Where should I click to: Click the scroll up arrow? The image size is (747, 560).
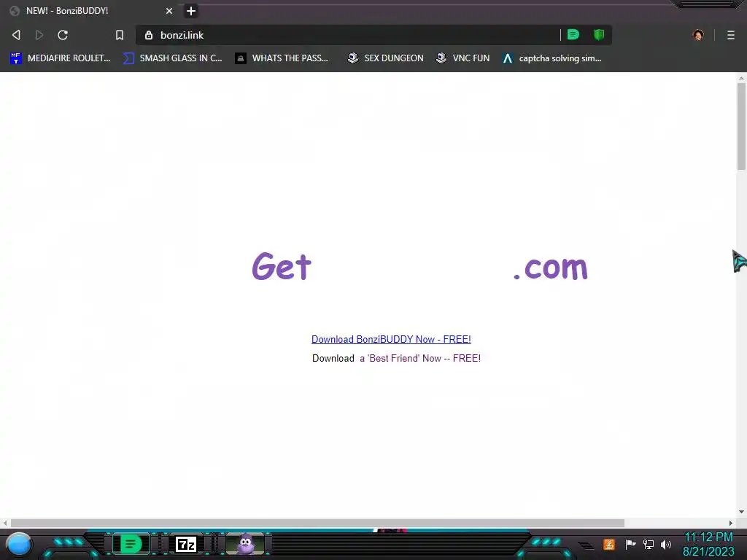(741, 77)
